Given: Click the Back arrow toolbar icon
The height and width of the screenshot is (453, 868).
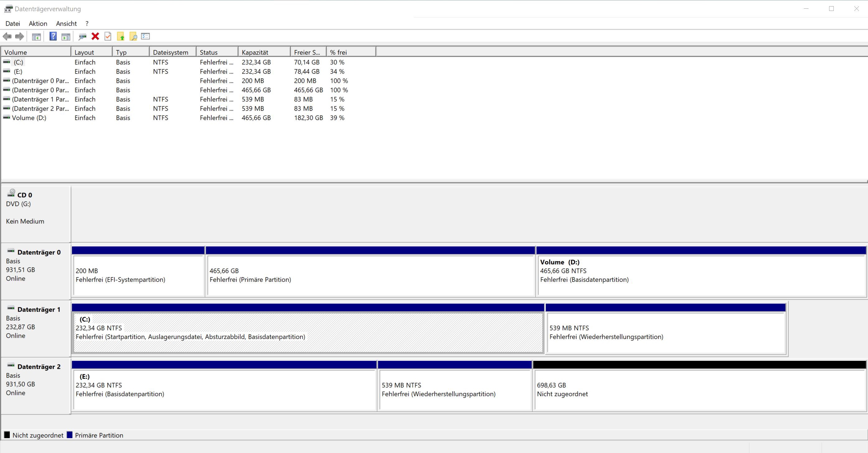Looking at the screenshot, I should [x=7, y=36].
